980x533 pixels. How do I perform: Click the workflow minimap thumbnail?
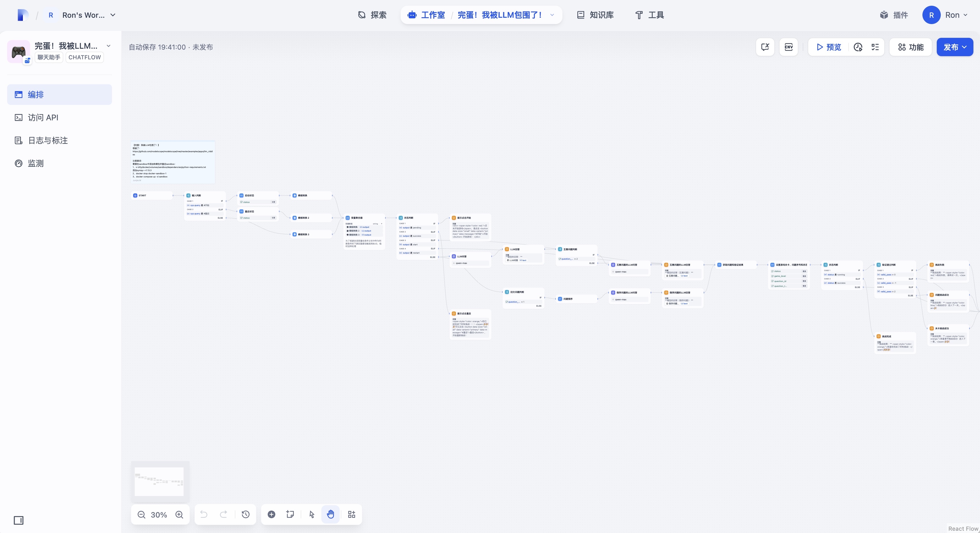tap(160, 482)
